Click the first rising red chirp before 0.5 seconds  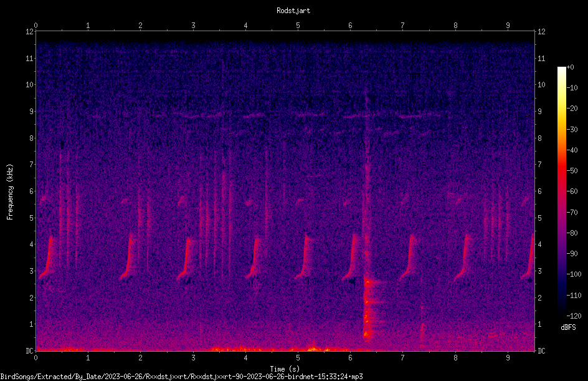47,258
